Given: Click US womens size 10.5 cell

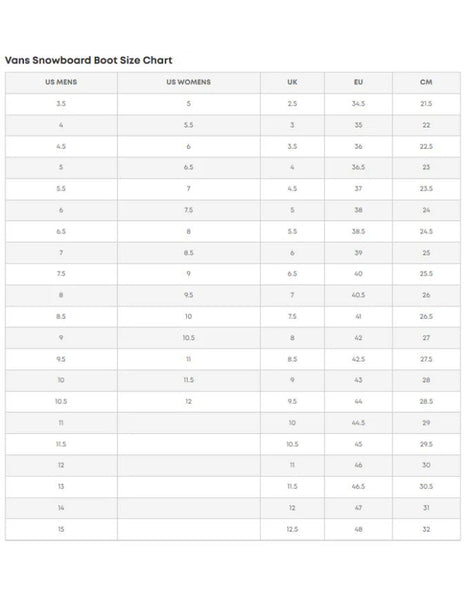Looking at the screenshot, I should pos(189,338).
